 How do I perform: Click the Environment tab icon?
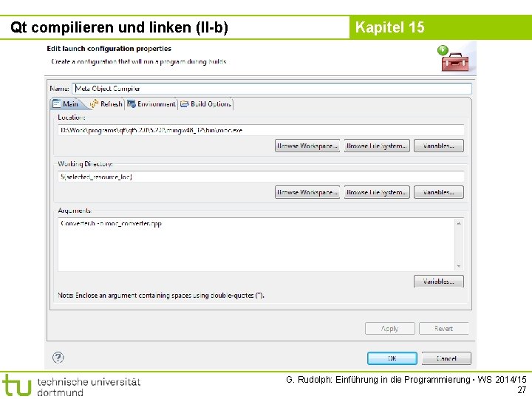coord(132,104)
